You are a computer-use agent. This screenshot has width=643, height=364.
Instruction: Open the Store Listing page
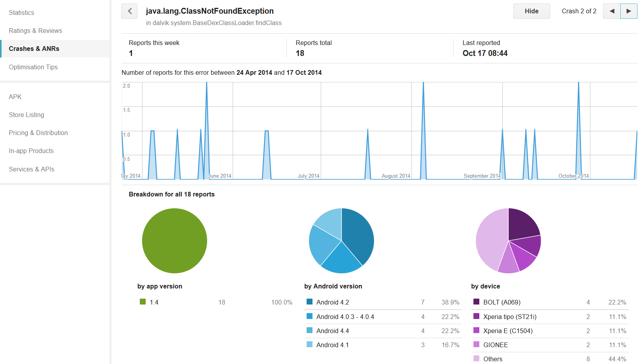27,115
